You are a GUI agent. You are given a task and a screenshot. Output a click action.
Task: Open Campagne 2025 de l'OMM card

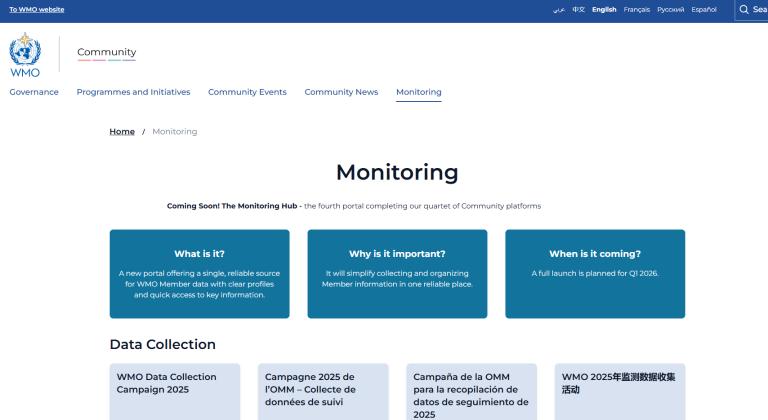pyautogui.click(x=323, y=392)
